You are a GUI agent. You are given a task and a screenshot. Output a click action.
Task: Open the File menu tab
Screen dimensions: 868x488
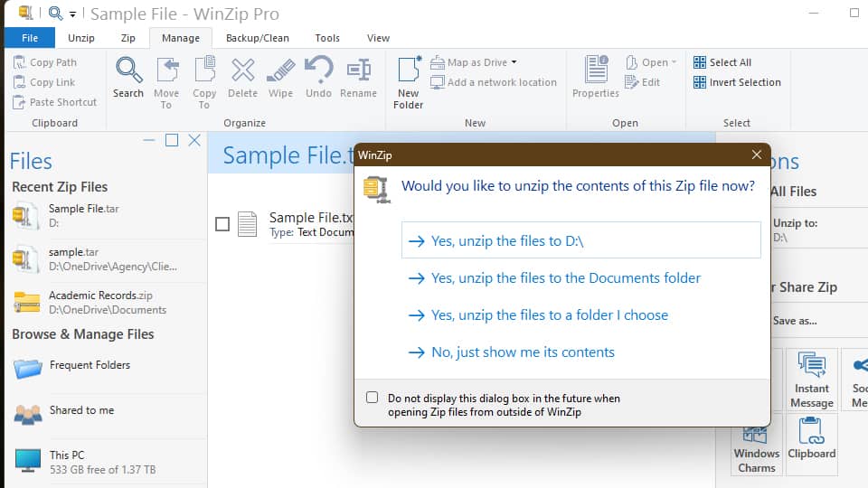pyautogui.click(x=30, y=38)
